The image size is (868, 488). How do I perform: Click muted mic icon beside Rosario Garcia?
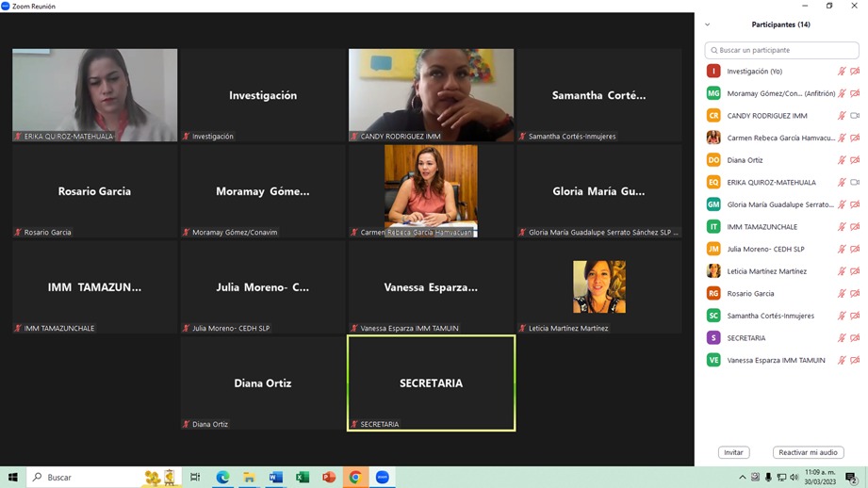point(842,294)
